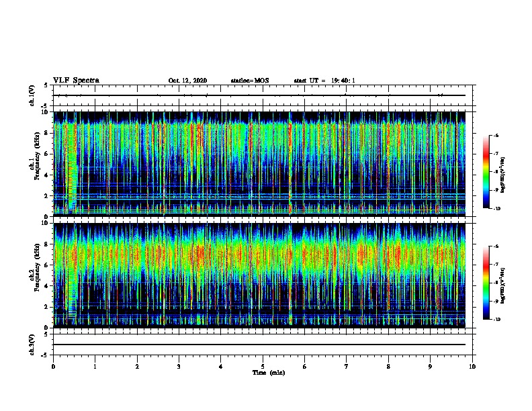Click time axis tick label 2
This screenshot has width=532, height=411.
point(137,367)
